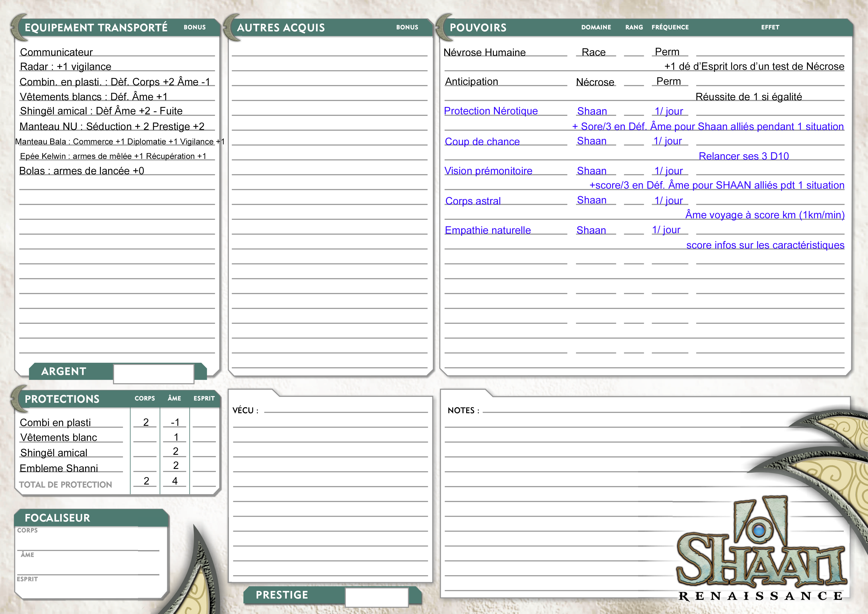Image resolution: width=868 pixels, height=614 pixels.
Task: Open the Coup de chance link
Action: click(x=482, y=141)
